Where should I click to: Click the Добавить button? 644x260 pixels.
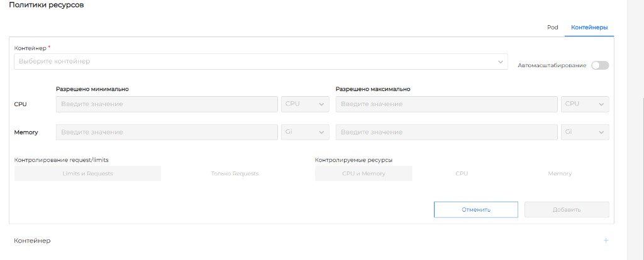[567, 210]
